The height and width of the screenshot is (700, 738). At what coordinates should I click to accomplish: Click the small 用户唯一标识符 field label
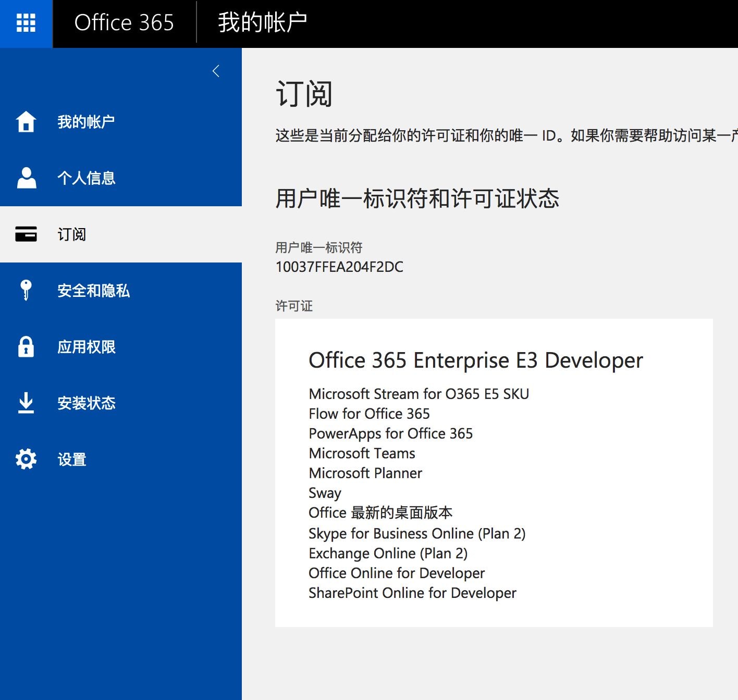click(x=319, y=247)
